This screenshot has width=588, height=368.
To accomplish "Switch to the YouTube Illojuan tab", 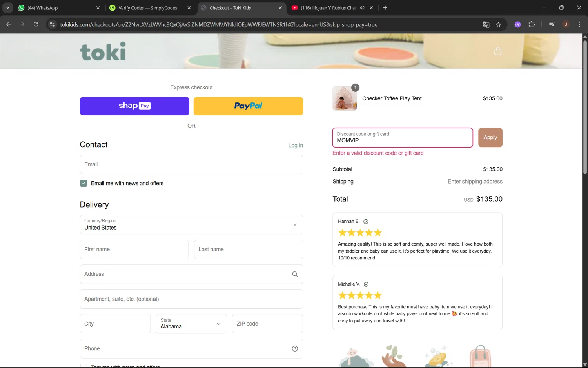I will (x=332, y=8).
